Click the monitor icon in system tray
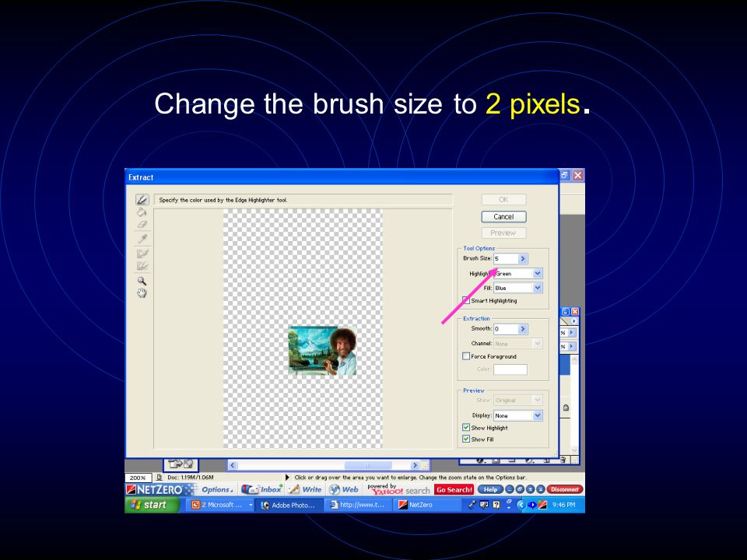The image size is (747, 560). [484, 505]
